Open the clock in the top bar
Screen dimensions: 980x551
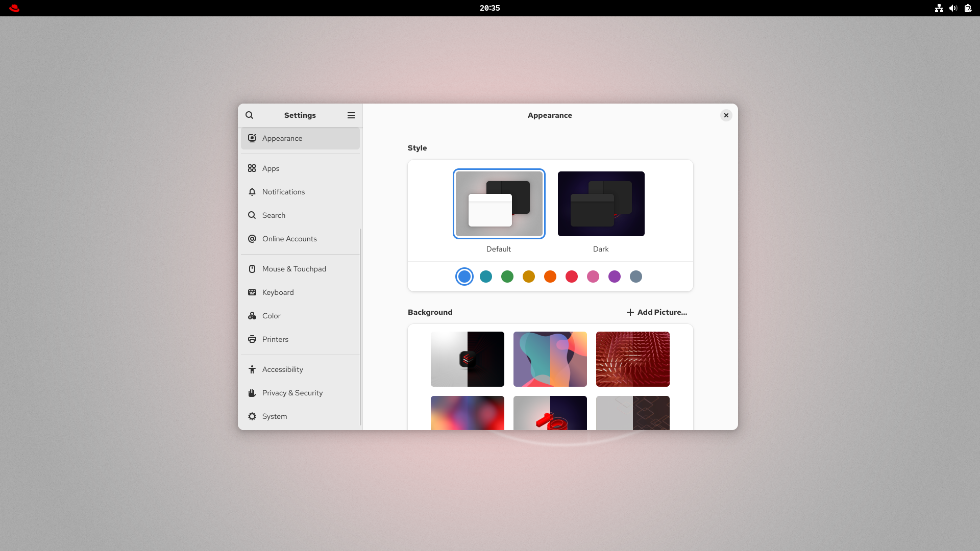[490, 8]
